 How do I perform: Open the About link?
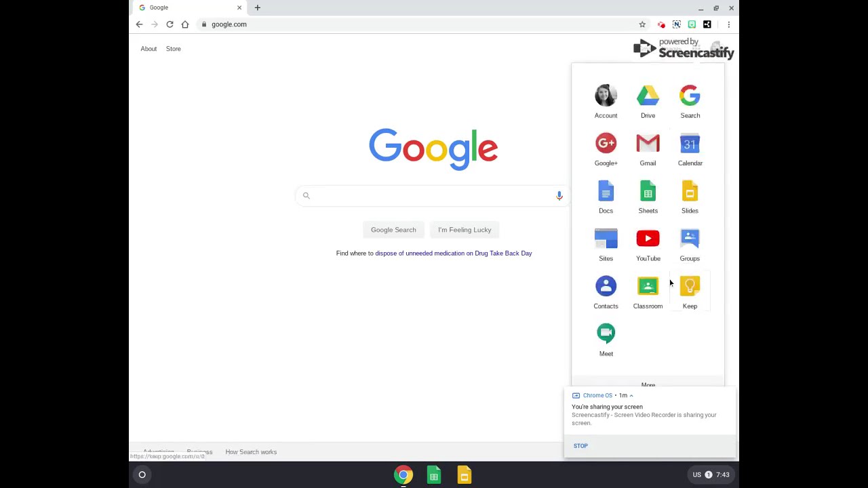click(149, 49)
